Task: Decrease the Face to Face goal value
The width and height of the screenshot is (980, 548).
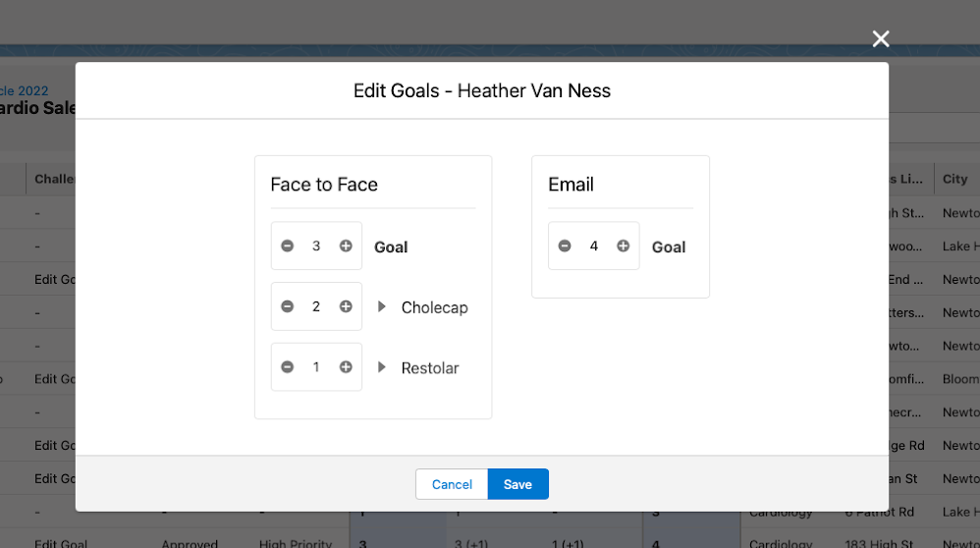Action: pos(287,246)
